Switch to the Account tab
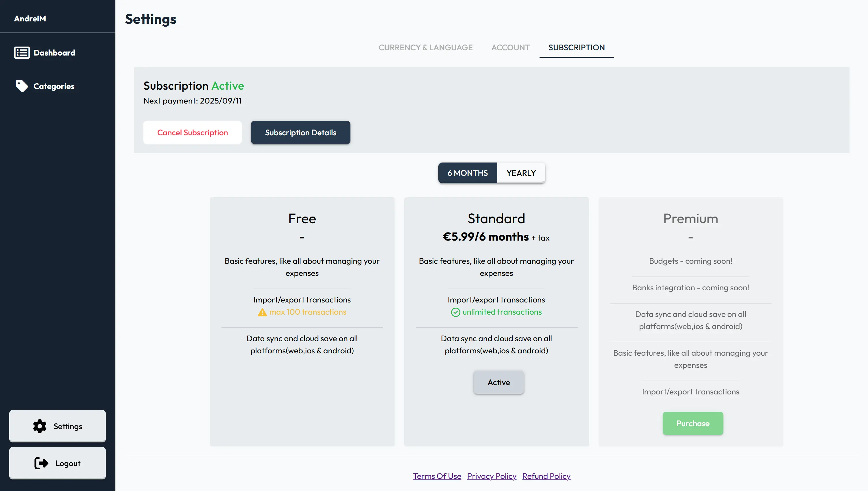The width and height of the screenshot is (868, 491). pyautogui.click(x=510, y=47)
